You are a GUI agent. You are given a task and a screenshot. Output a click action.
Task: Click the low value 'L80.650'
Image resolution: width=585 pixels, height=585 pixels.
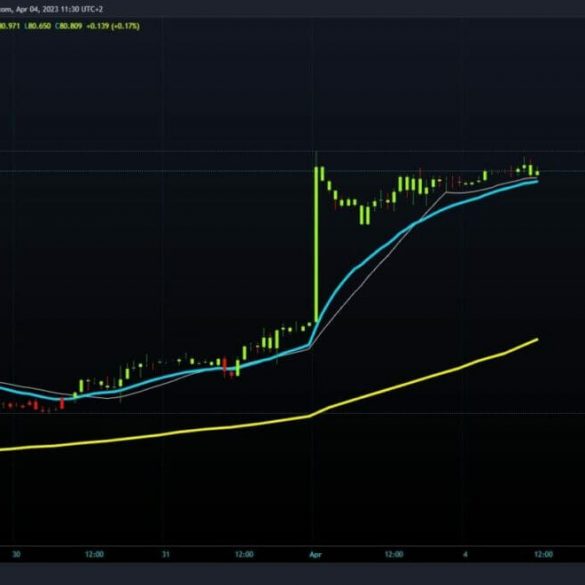(x=38, y=26)
